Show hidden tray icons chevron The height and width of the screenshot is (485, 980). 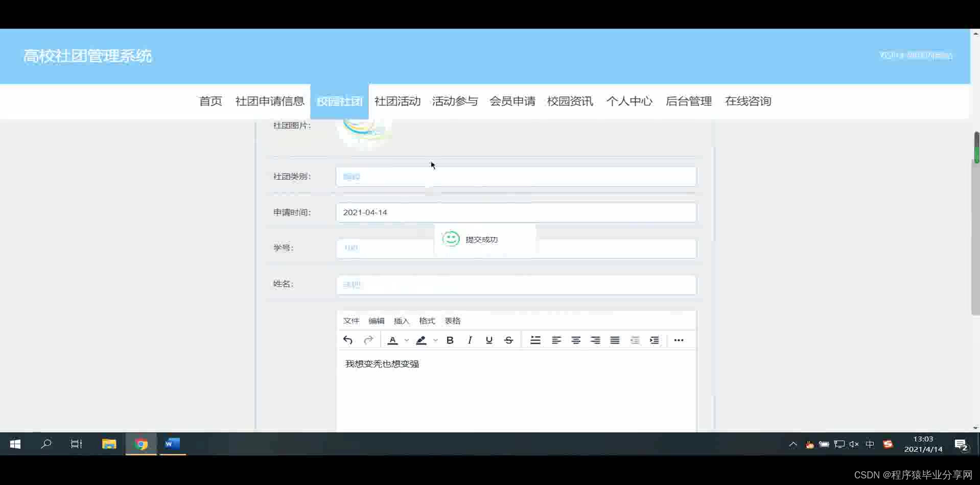point(793,445)
